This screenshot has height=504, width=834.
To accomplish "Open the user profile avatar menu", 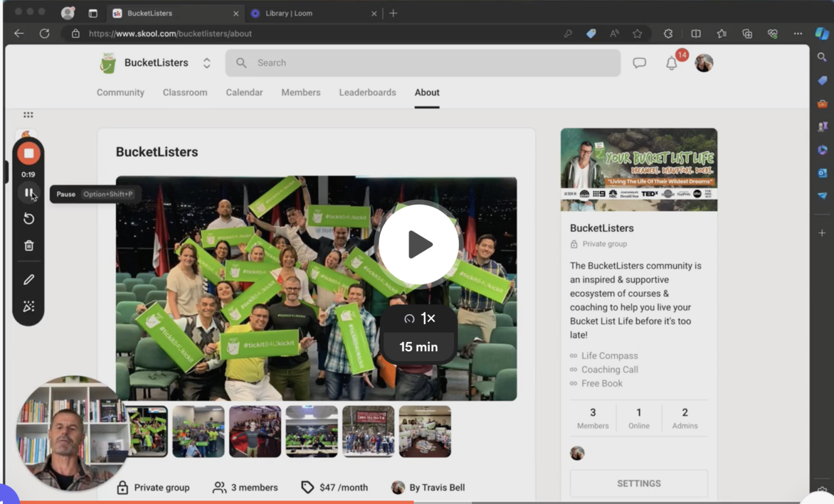I will [x=704, y=63].
